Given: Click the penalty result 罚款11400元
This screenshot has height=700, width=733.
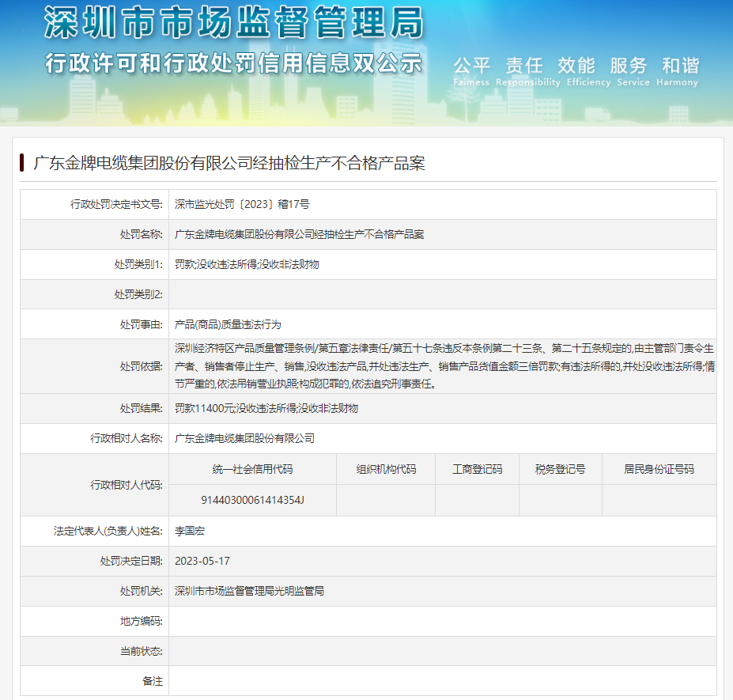Looking at the screenshot, I should coord(204,409).
